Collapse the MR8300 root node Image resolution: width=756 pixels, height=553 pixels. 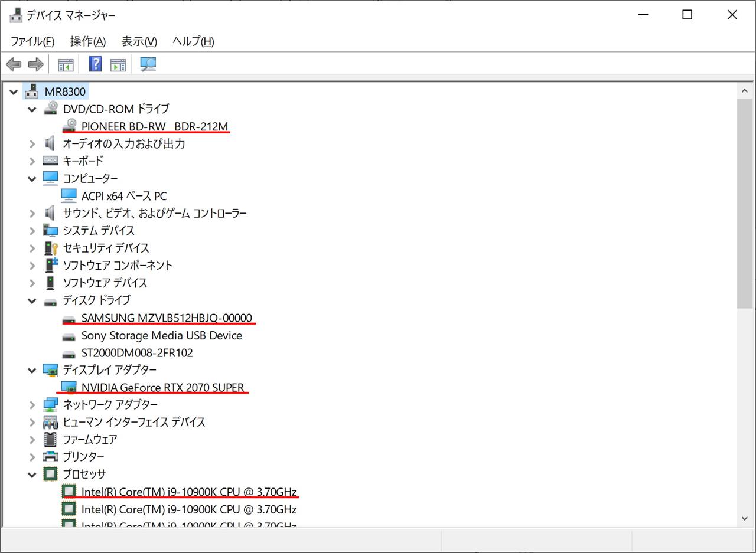click(x=14, y=92)
